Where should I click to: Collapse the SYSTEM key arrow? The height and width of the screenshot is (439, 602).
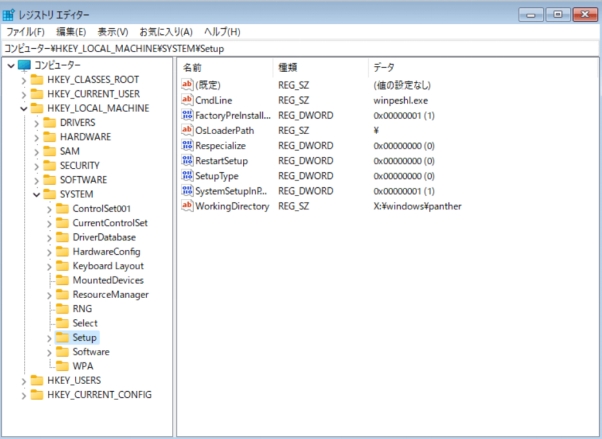click(36, 195)
